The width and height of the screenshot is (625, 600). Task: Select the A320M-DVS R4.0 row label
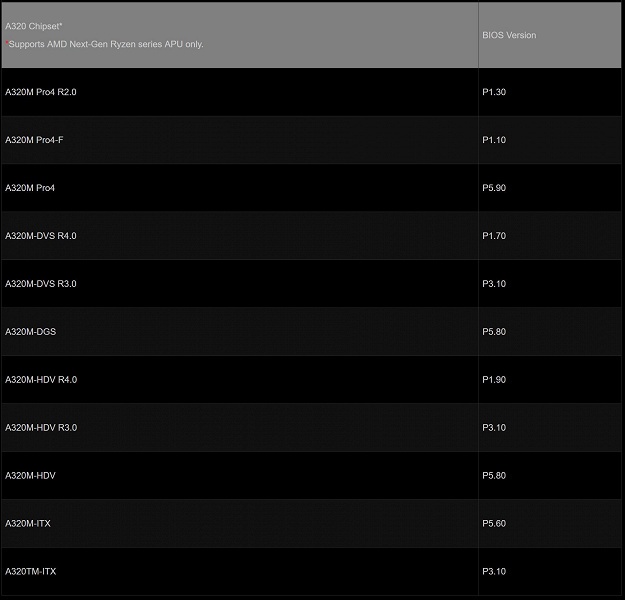41,236
